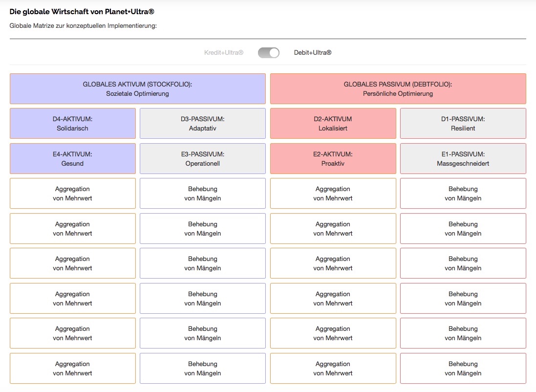Select the Behebung cell directly beneath E3-PASSIVUM Operationell

(203, 194)
